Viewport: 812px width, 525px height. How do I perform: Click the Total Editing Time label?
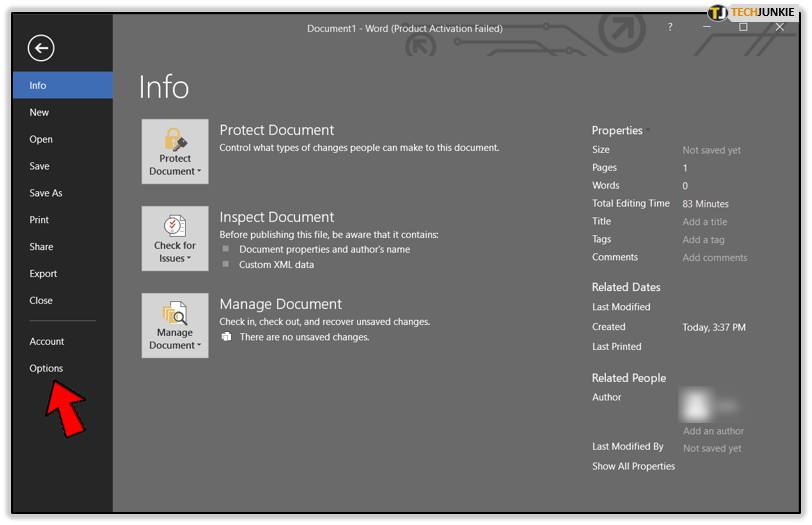631,203
